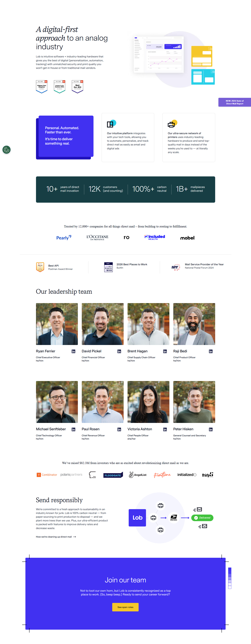The image size is (251, 644).
Task: Open the 2026 State of Direct Mail Report banner
Action: pyautogui.click(x=235, y=102)
